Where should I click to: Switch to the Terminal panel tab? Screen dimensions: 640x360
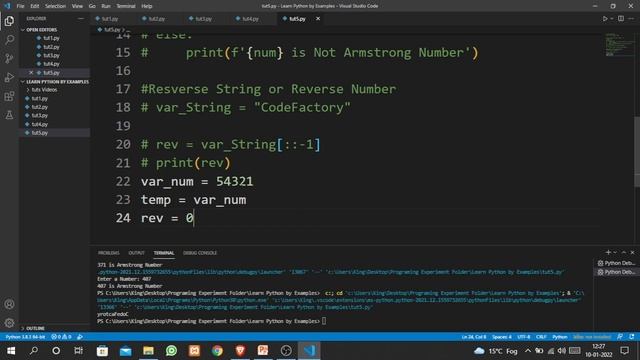pos(164,253)
